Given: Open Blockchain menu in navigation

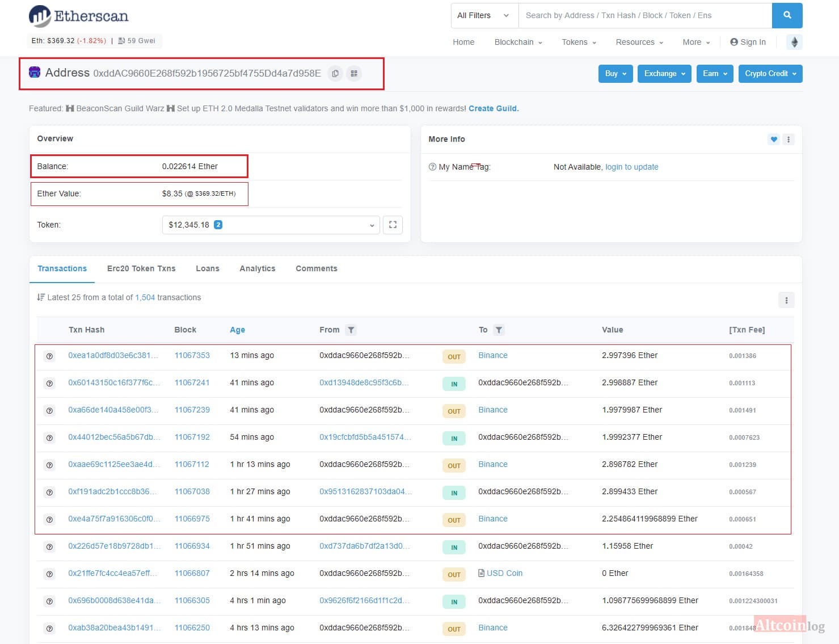Looking at the screenshot, I should click(518, 42).
